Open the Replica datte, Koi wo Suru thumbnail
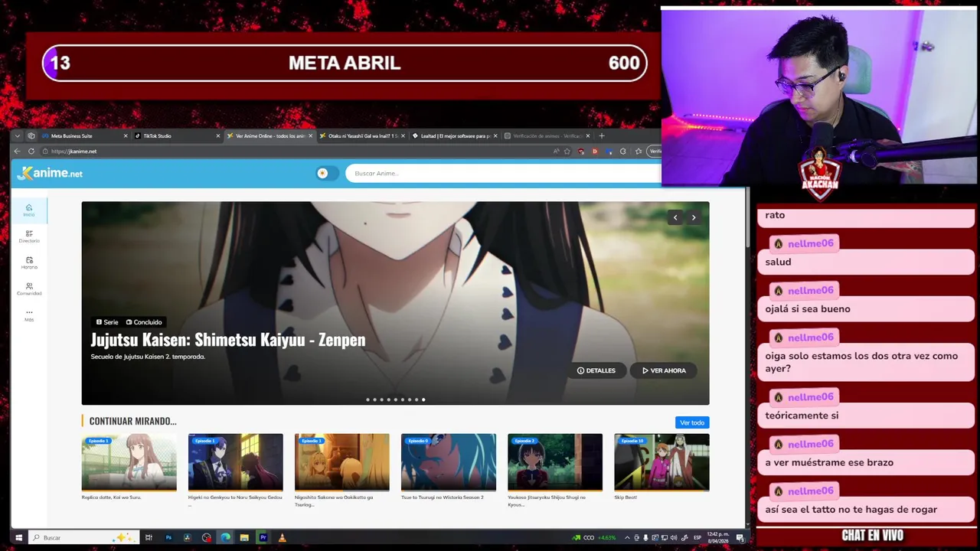 click(129, 461)
